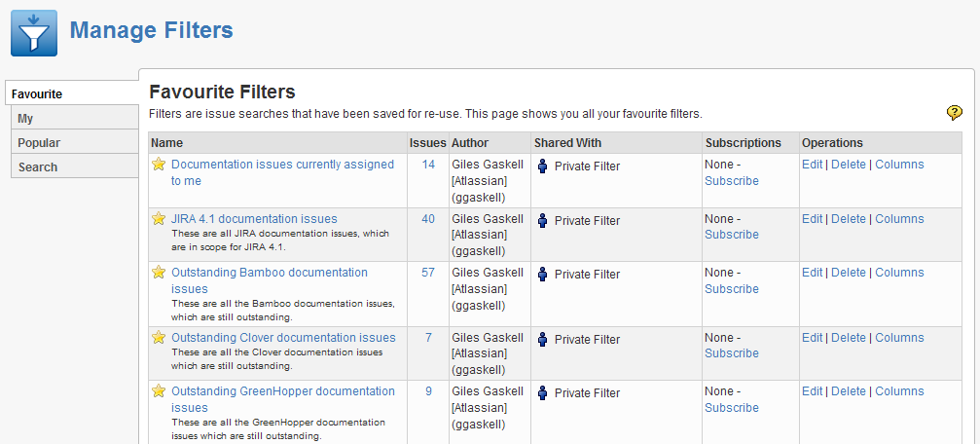Click Private Filter person icon in first row

point(542,166)
